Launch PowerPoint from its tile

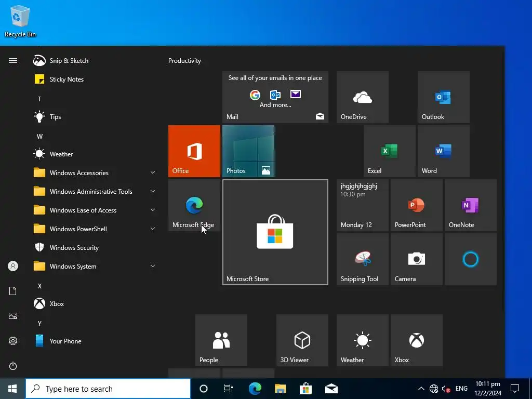pyautogui.click(x=417, y=205)
